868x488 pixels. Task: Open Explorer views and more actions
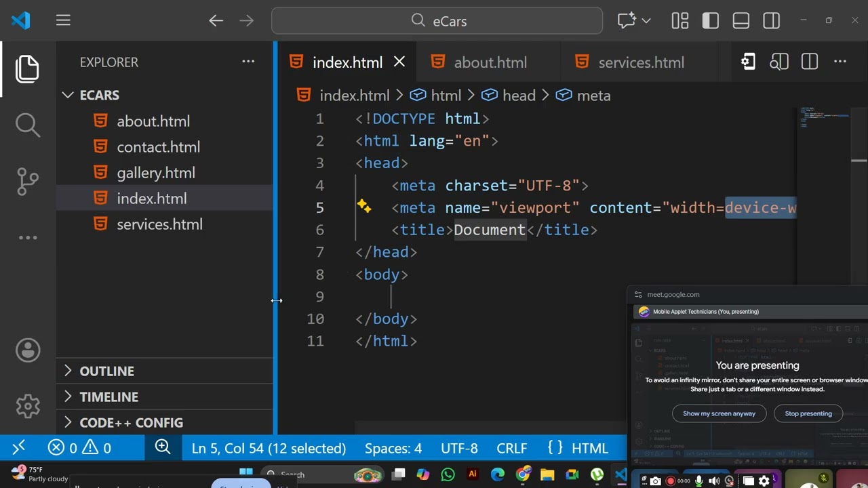pos(248,62)
